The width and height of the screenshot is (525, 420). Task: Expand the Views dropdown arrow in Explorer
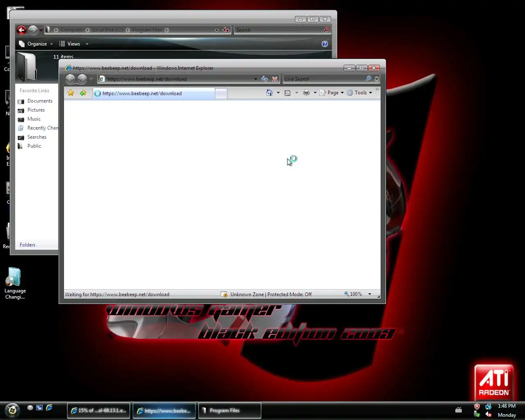tap(87, 44)
